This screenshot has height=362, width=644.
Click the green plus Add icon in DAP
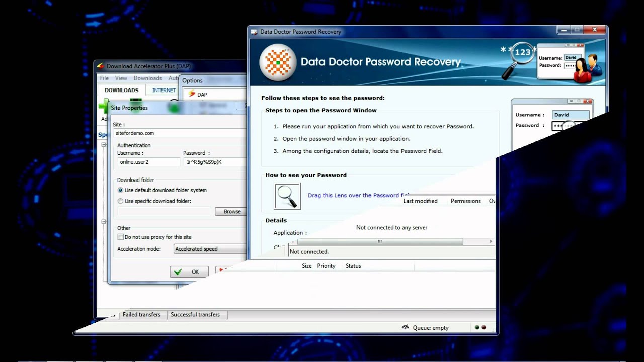pyautogui.click(x=104, y=107)
